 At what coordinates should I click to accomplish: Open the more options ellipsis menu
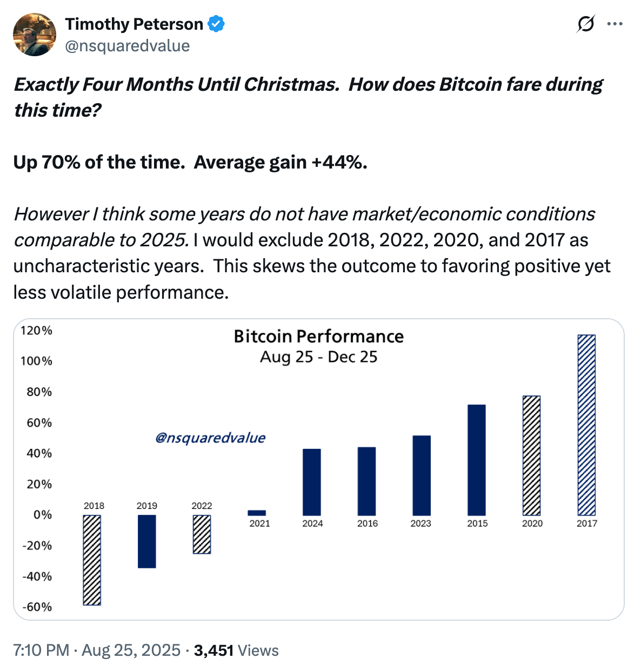(615, 24)
